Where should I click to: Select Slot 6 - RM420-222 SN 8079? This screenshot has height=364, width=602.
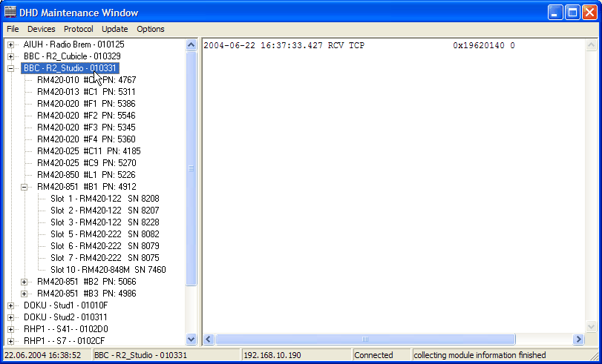(x=105, y=246)
